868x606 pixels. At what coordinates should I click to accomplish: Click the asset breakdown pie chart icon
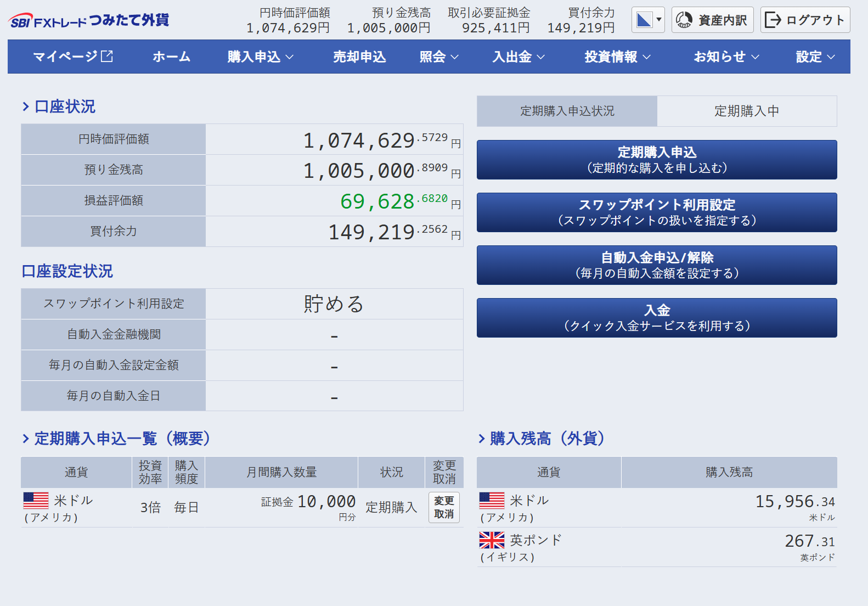coord(684,20)
